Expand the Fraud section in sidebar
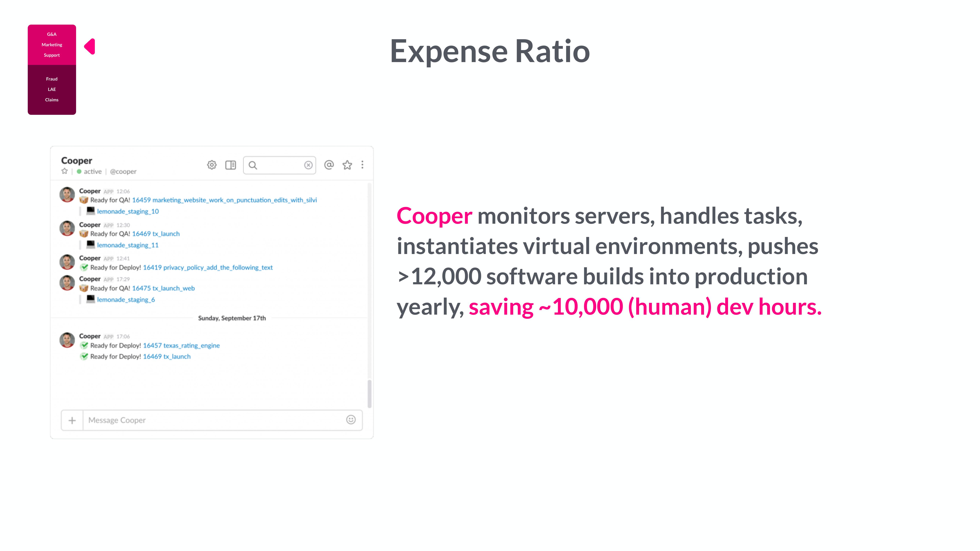Screen dimensions: 980x551 click(52, 79)
